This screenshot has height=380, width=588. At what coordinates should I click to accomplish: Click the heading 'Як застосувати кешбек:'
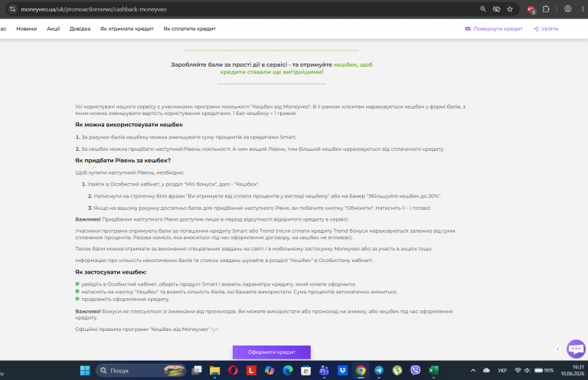point(111,272)
